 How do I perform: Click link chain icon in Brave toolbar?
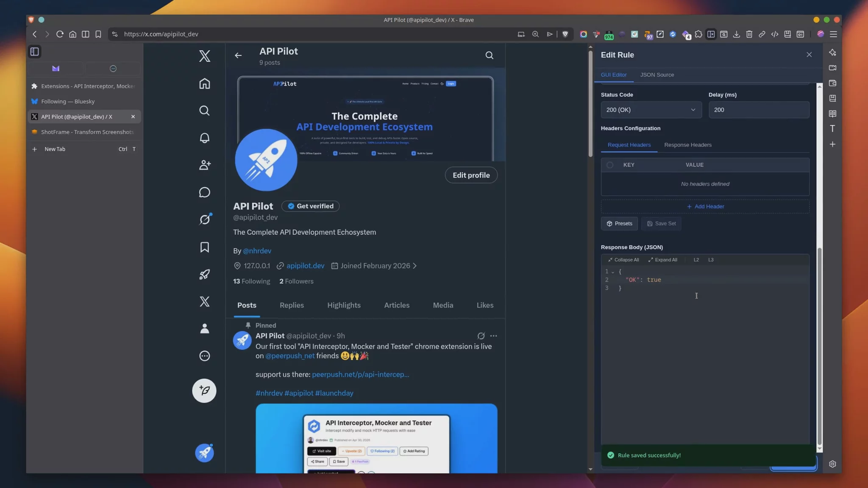tap(762, 34)
